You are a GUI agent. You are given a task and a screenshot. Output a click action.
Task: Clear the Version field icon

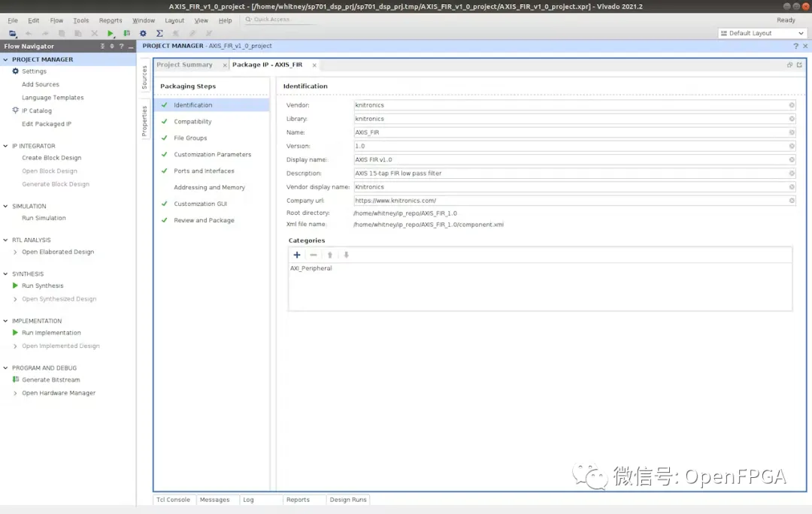click(x=792, y=146)
